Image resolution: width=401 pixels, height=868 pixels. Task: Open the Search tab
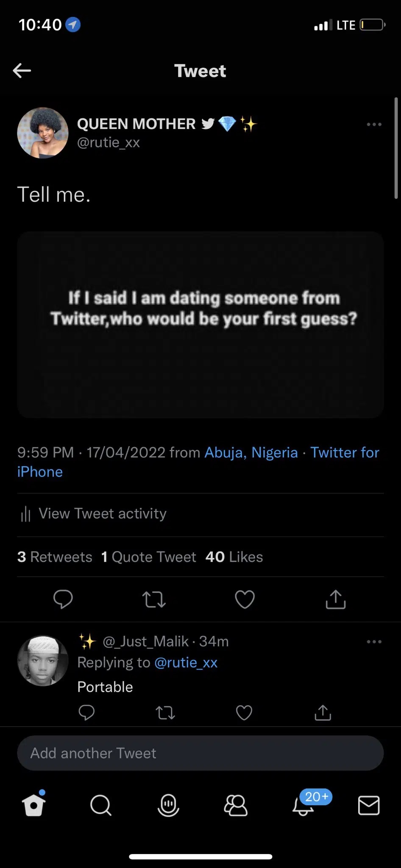coord(101,805)
